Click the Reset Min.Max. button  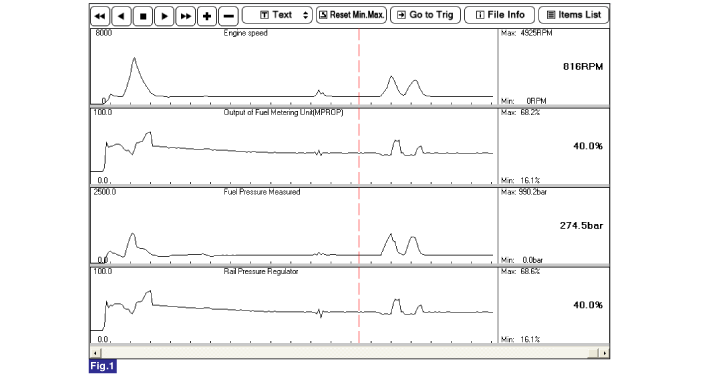pos(351,15)
